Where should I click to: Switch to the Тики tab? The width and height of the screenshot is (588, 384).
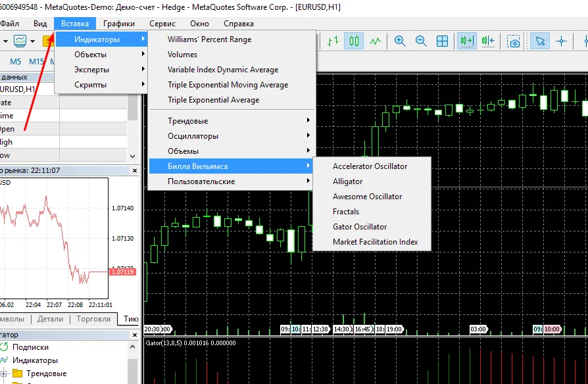pyautogui.click(x=130, y=319)
